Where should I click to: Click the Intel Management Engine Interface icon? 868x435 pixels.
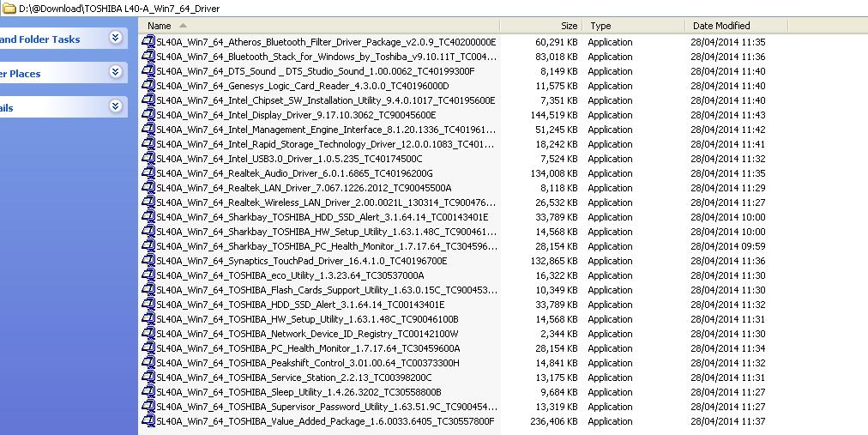tap(148, 129)
